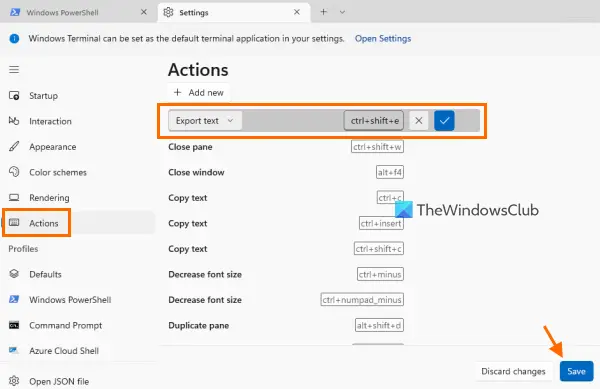Viewport: 600px width, 389px height.
Task: Open Windows PowerShell profile settings
Action: pos(78,299)
